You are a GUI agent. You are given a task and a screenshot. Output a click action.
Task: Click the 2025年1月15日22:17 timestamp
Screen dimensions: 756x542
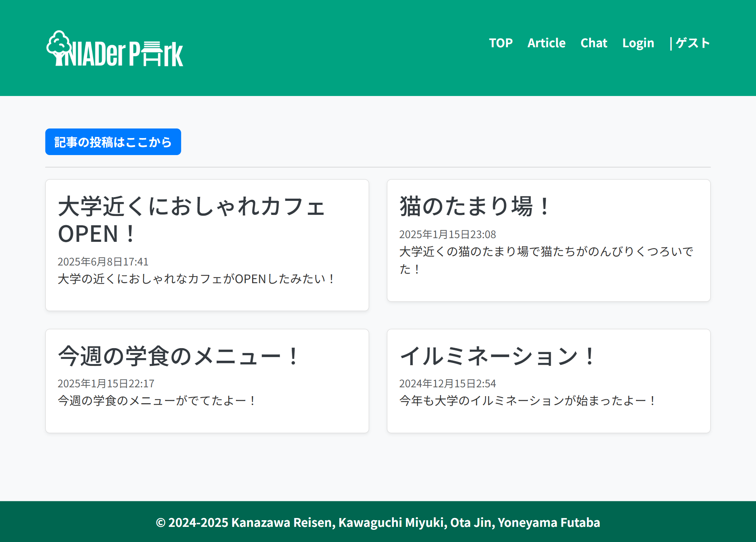pyautogui.click(x=106, y=383)
